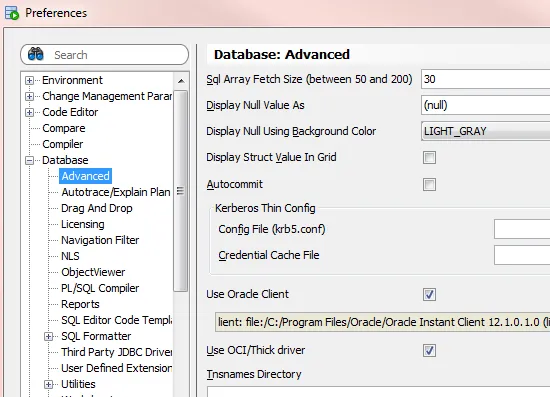Click Display Null Value As field
The width and height of the screenshot is (550, 397).
tap(485, 105)
